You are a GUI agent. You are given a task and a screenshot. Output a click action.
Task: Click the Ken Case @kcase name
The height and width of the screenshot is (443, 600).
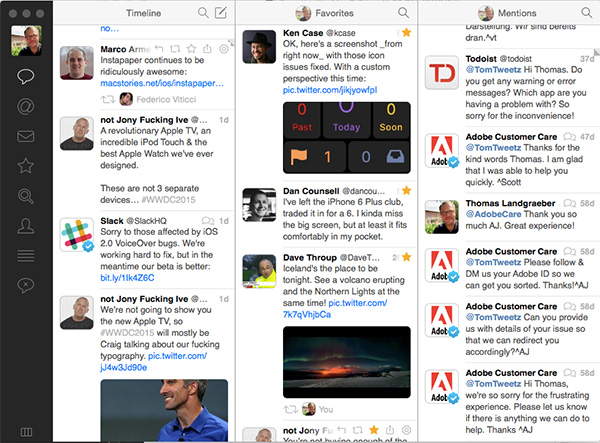(319, 33)
